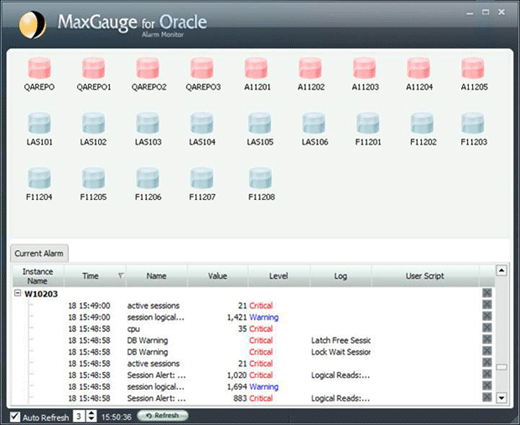The height and width of the screenshot is (425, 520).
Task: Choose the F11205 database icon
Action: 94,178
